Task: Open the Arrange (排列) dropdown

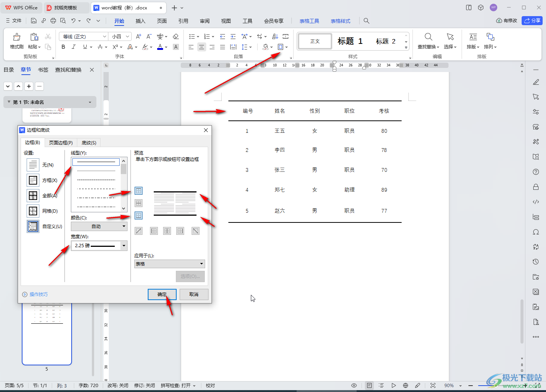Action: coord(490,47)
